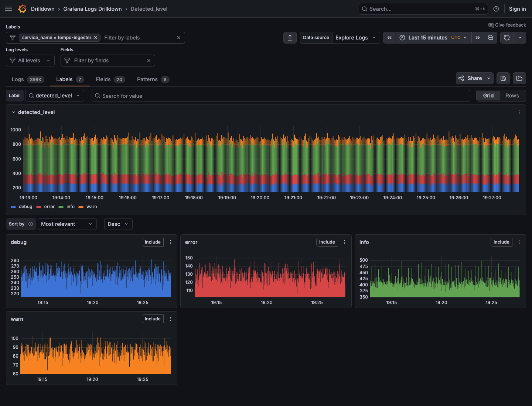Open the Fields tab
This screenshot has width=532, height=406.
click(103, 79)
